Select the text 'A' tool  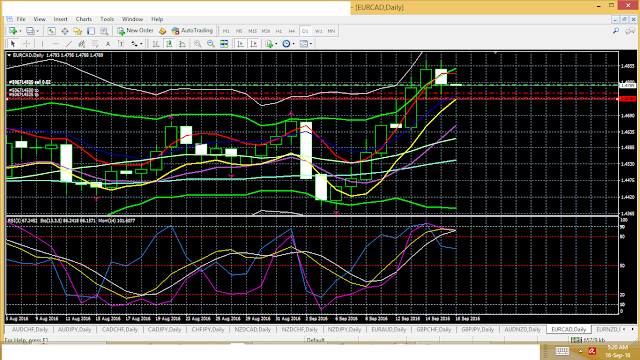[x=108, y=44]
